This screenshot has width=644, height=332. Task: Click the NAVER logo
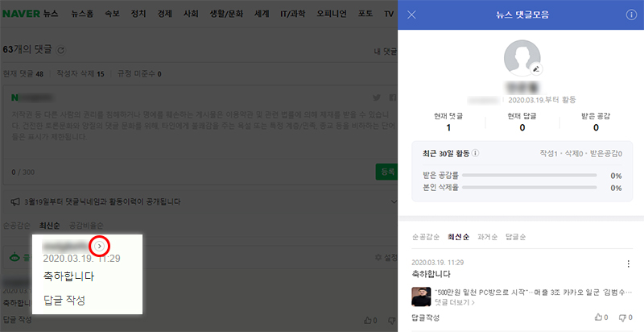click(21, 14)
